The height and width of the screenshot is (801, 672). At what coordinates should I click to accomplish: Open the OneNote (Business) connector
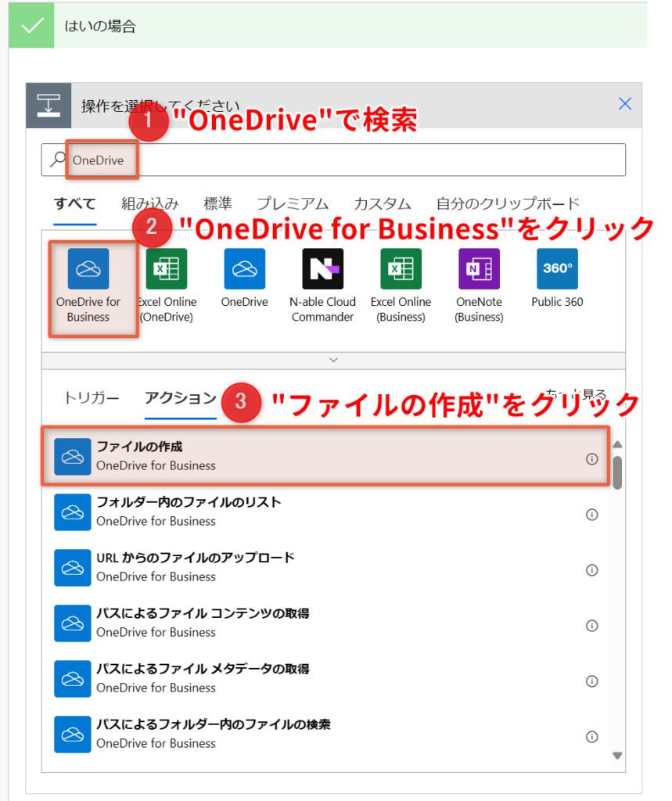[479, 269]
